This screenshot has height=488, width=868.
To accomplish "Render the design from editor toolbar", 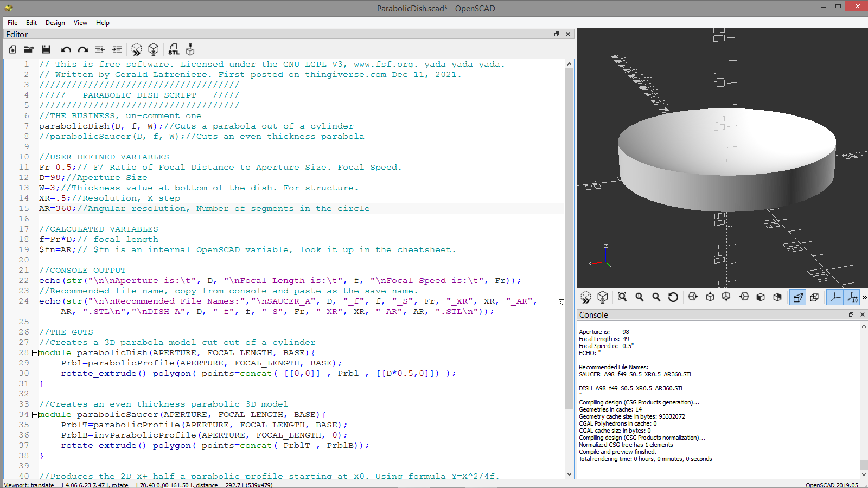I will [x=154, y=49].
